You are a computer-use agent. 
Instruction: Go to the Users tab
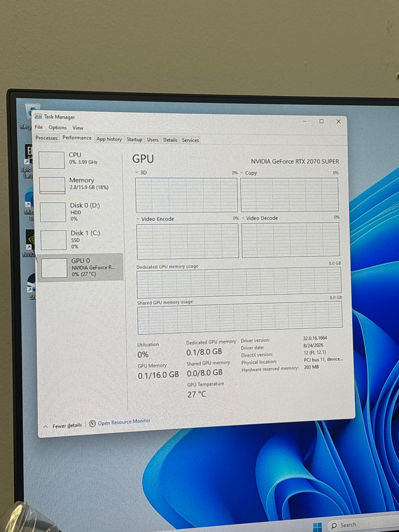(x=153, y=140)
